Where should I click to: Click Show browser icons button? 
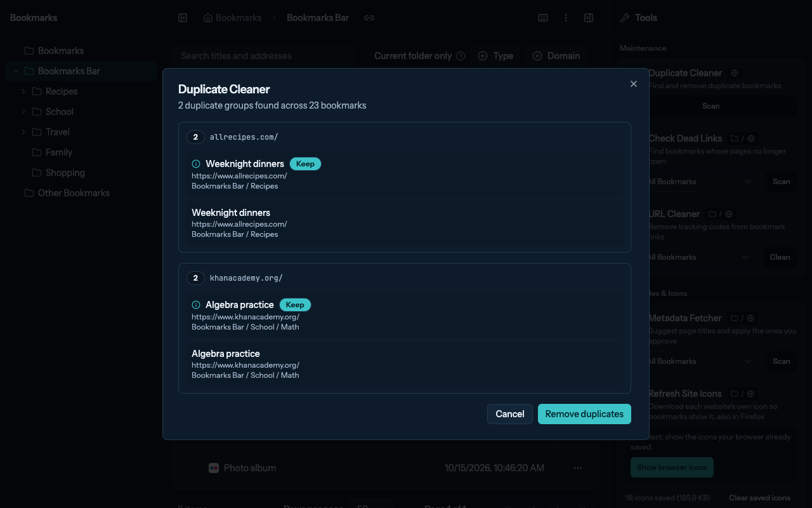coord(672,467)
